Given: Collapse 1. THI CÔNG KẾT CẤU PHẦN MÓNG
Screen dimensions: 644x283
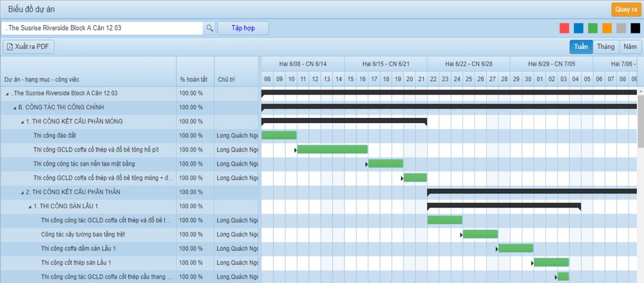Looking at the screenshot, I should 22,121.
